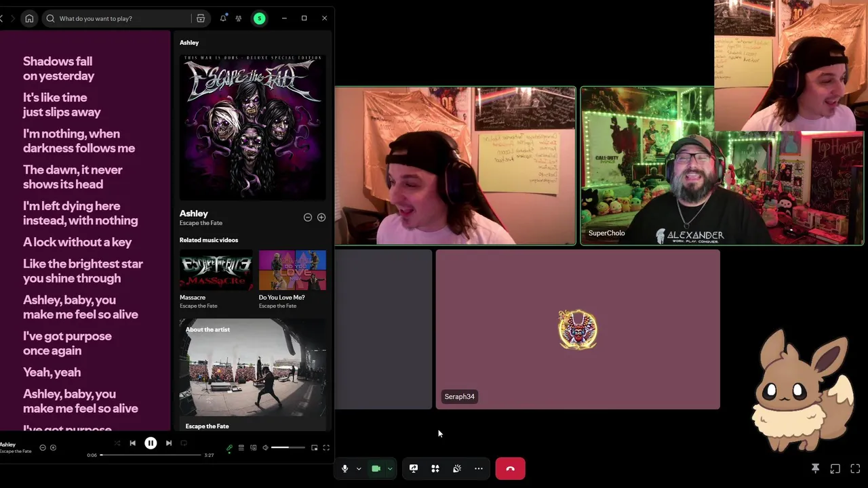Click the SuperCholo name label

(607, 233)
